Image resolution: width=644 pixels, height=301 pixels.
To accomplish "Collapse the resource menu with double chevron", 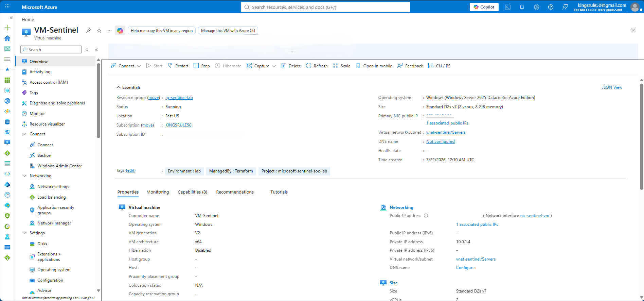I will point(96,50).
